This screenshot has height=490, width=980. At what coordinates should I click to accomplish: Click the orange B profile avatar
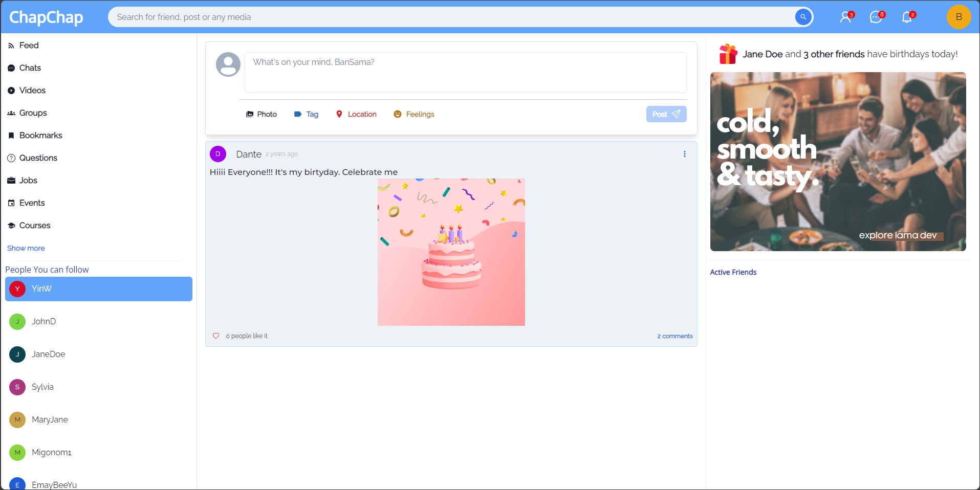959,17
